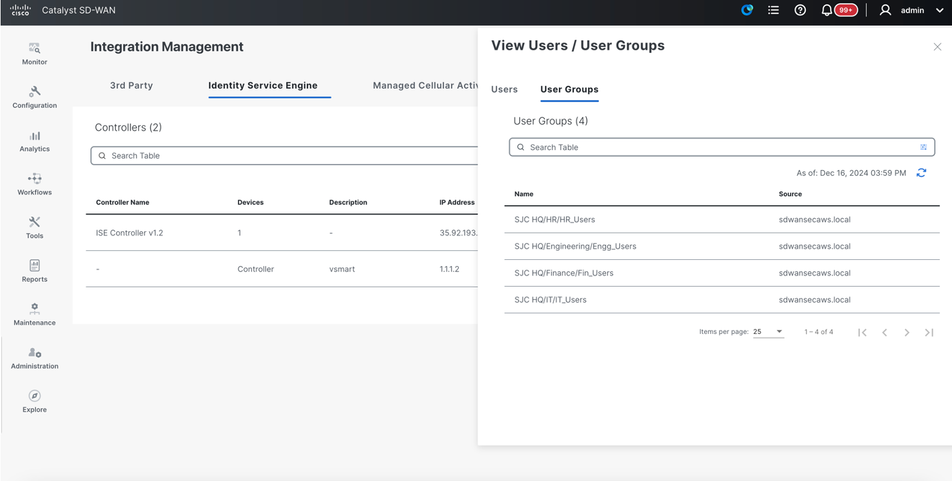Viewport: 952px width, 481px height.
Task: Go to the first page of results
Action: [x=862, y=332]
